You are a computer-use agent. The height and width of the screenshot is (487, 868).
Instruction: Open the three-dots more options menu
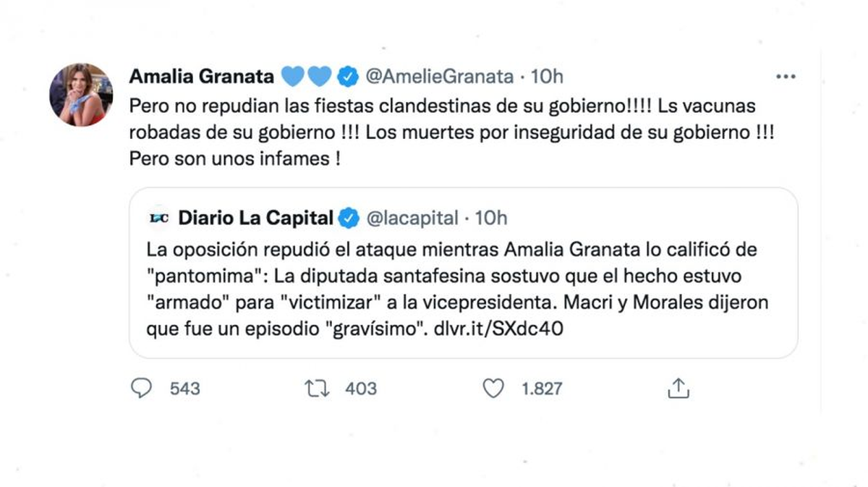[785, 76]
